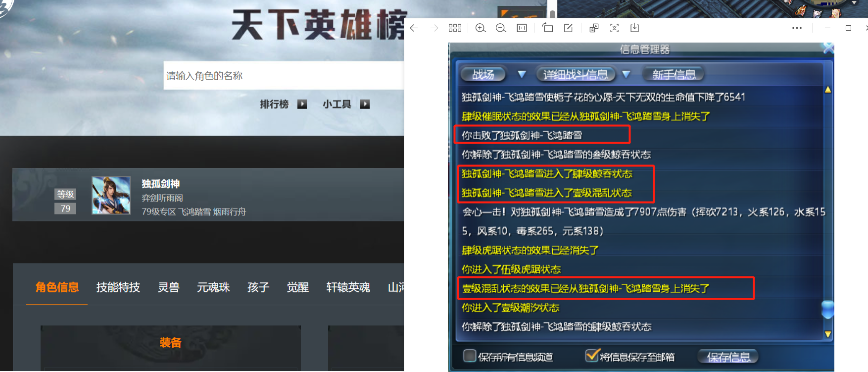This screenshot has height=372, width=868.
Task: Open the 轩辕英魂 tab
Action: (348, 287)
